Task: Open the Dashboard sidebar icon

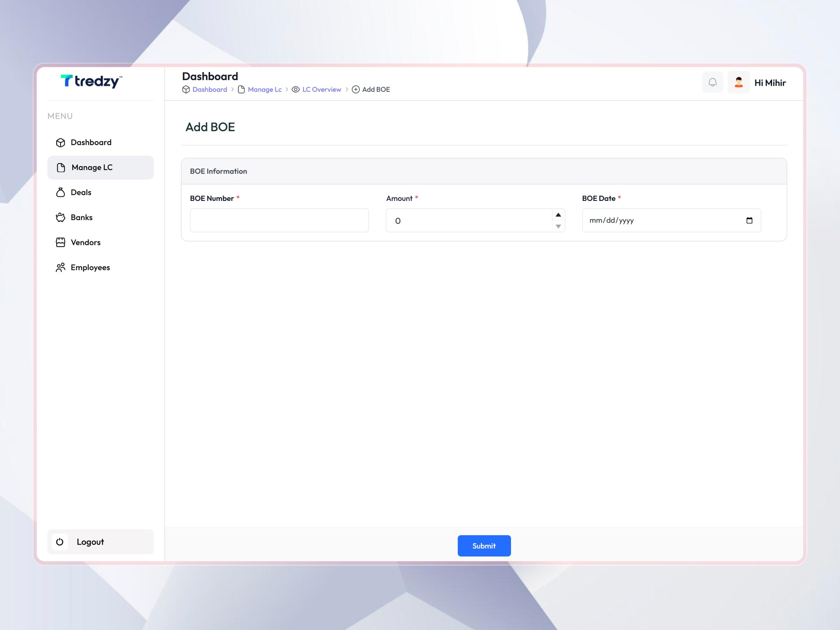Action: tap(61, 142)
